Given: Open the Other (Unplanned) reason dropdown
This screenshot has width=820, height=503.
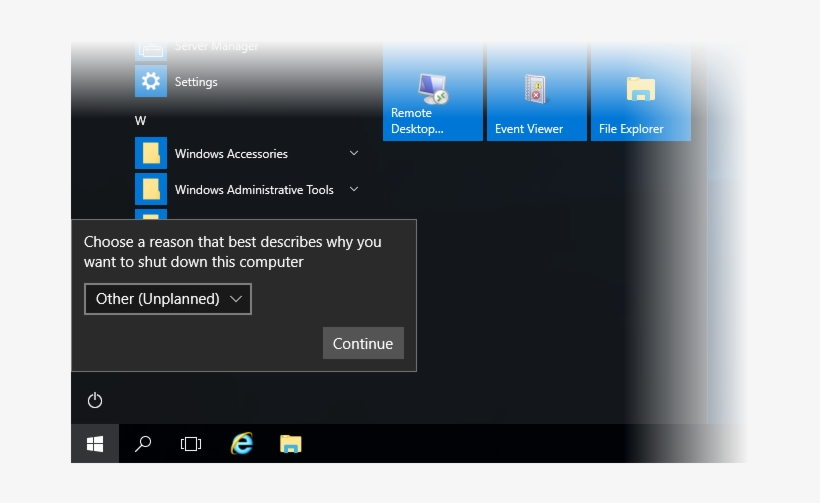Looking at the screenshot, I should tap(168, 299).
